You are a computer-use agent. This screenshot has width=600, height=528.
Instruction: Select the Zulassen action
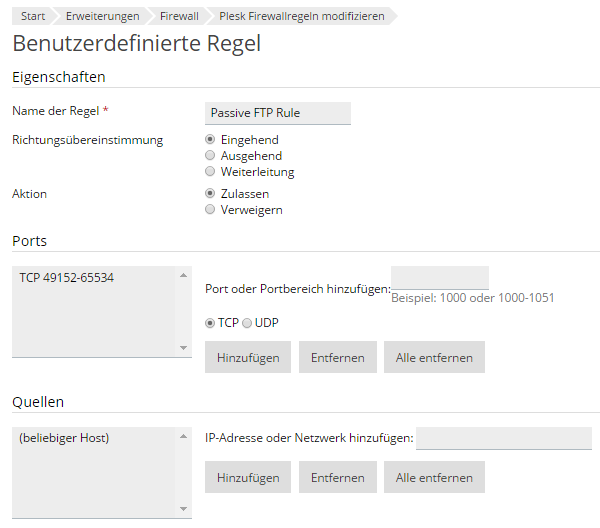coord(210,193)
